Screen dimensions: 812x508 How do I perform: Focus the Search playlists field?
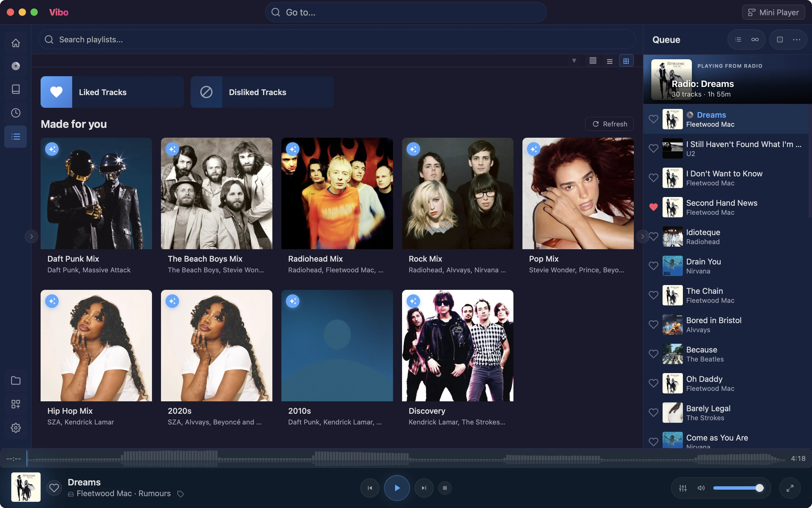337,40
